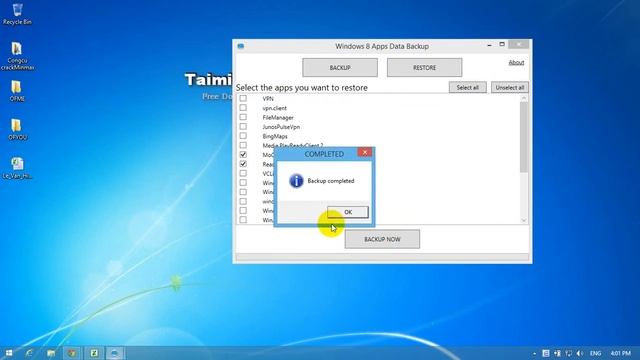Open the About link

pos(516,62)
